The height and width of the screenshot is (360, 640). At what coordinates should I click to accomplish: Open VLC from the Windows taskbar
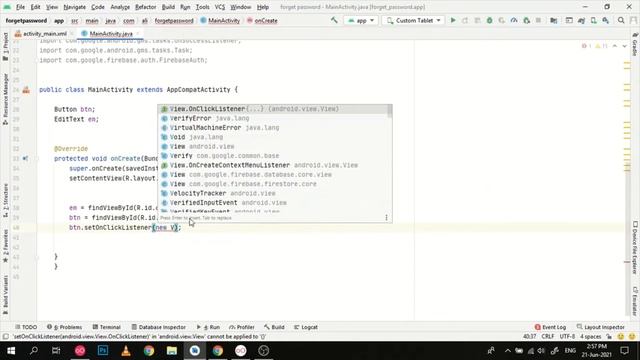click(126, 351)
